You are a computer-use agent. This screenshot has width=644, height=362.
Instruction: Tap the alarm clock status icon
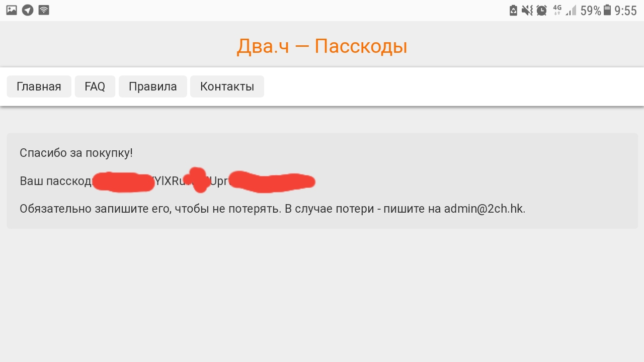541,11
